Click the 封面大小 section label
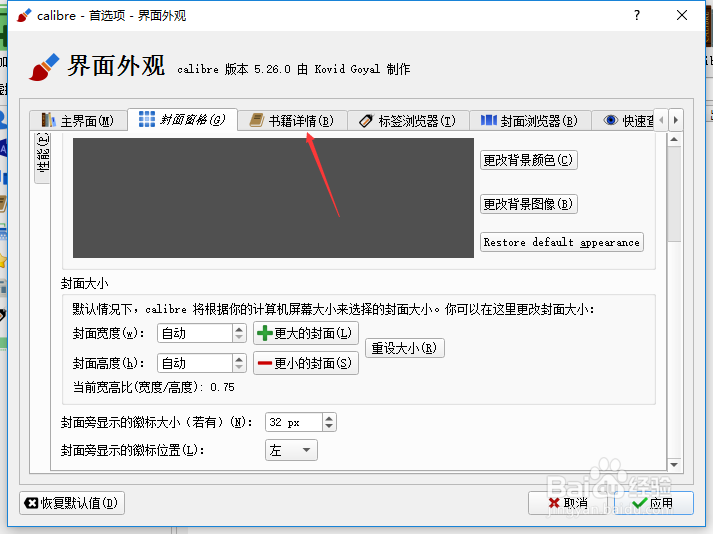713x534 pixels. 85,284
